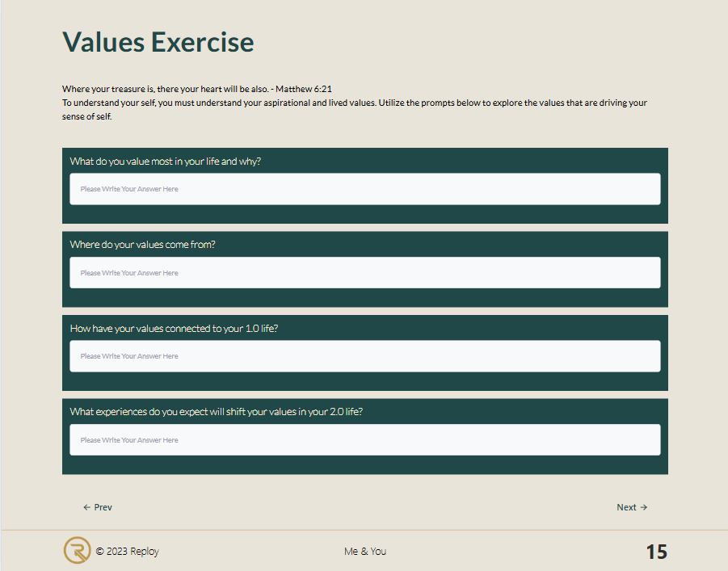This screenshot has width=728, height=571.
Task: Click the answer box under 'Where do your values come from?'
Action: (x=364, y=273)
